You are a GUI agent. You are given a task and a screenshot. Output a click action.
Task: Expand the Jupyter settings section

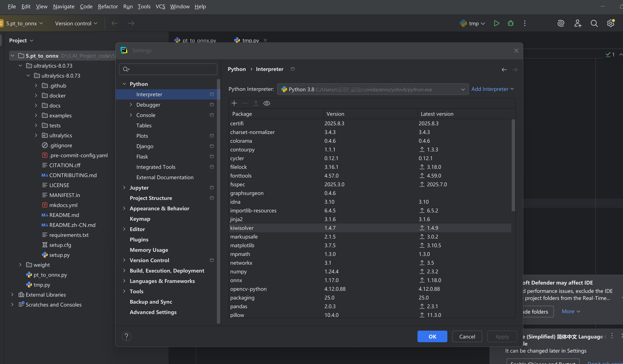pyautogui.click(x=124, y=188)
